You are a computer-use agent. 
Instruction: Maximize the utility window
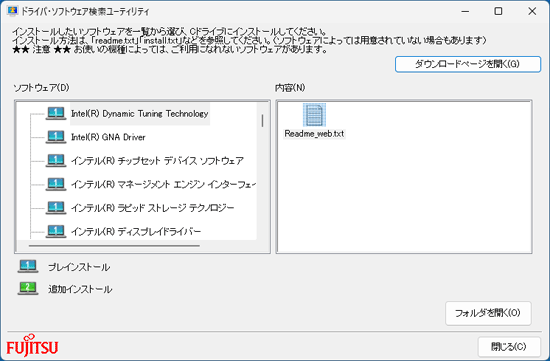click(498, 11)
